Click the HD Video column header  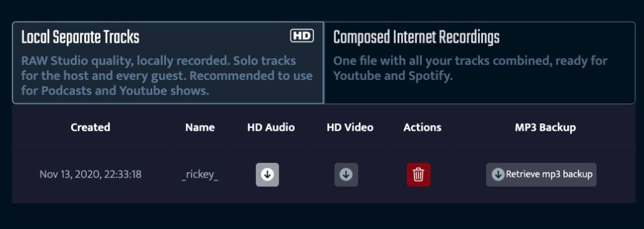[350, 128]
